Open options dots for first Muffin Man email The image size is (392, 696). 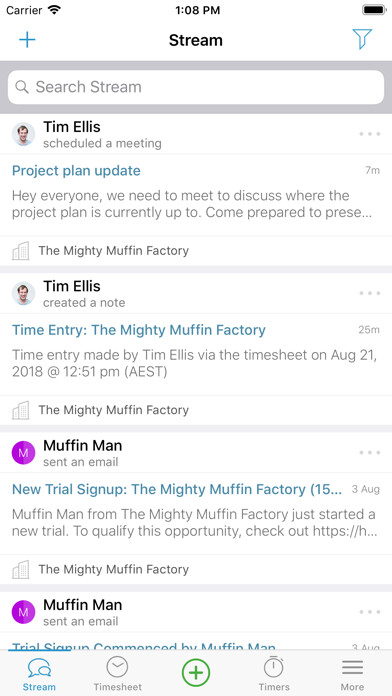pos(370,453)
